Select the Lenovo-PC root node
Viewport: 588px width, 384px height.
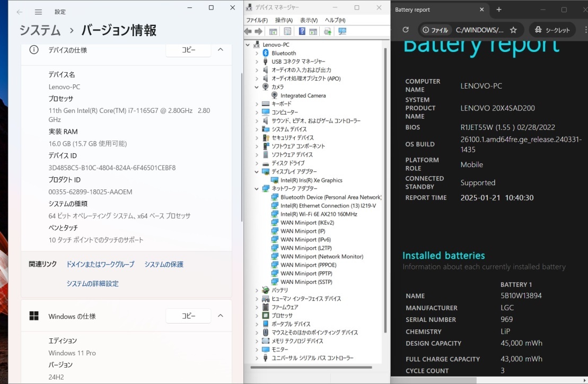tap(276, 45)
